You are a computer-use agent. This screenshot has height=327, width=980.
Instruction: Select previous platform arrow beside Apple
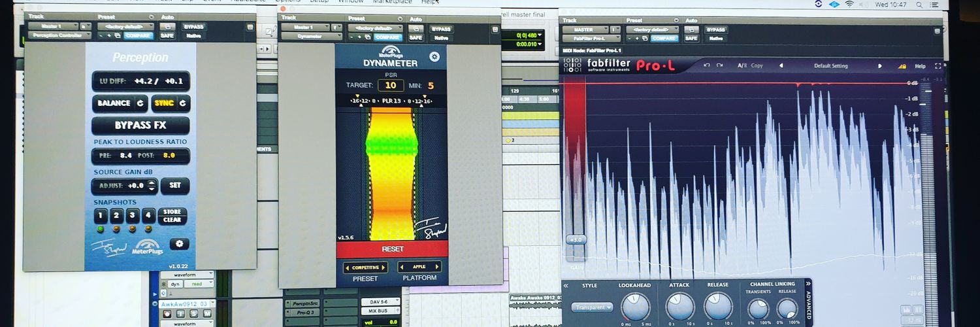click(401, 267)
